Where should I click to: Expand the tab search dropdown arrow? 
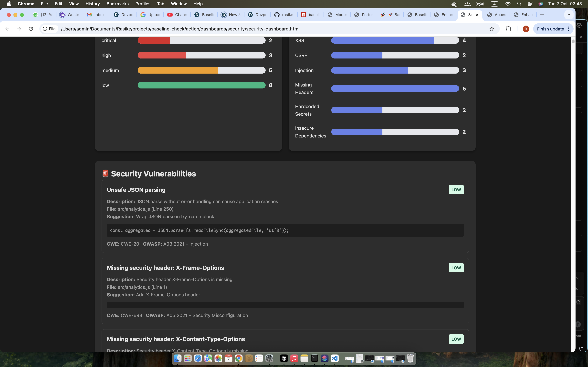(569, 15)
